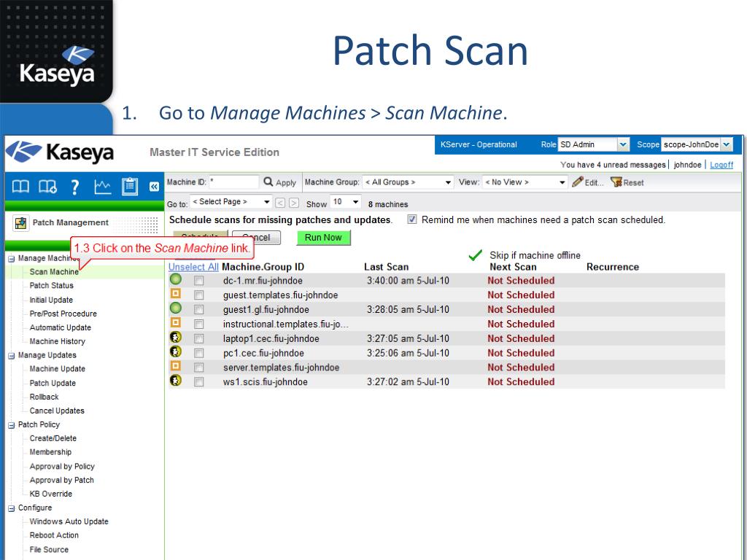The height and width of the screenshot is (560, 747).
Task: Open the question mark help icon
Action: pyautogui.click(x=75, y=187)
